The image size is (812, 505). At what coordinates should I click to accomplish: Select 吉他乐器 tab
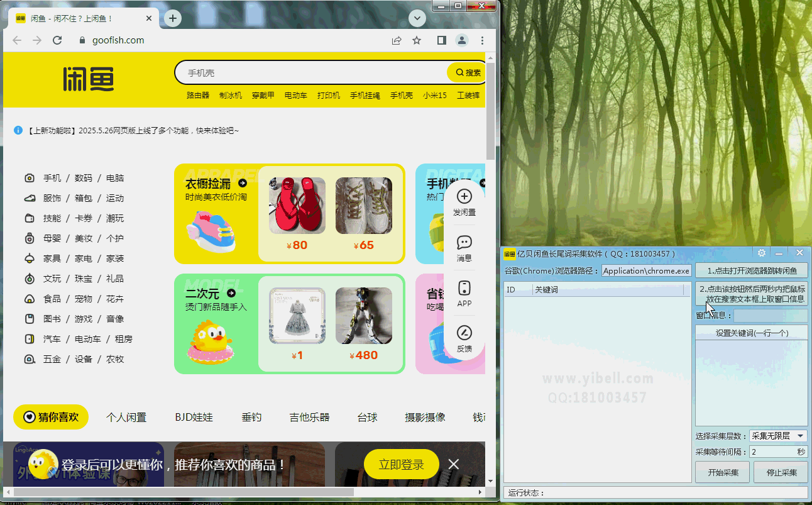(309, 417)
